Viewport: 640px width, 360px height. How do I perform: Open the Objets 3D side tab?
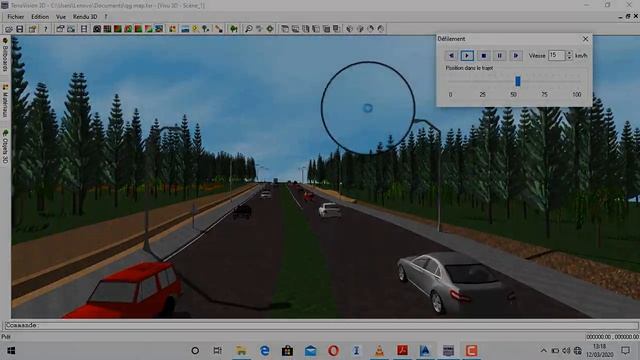coord(5,147)
